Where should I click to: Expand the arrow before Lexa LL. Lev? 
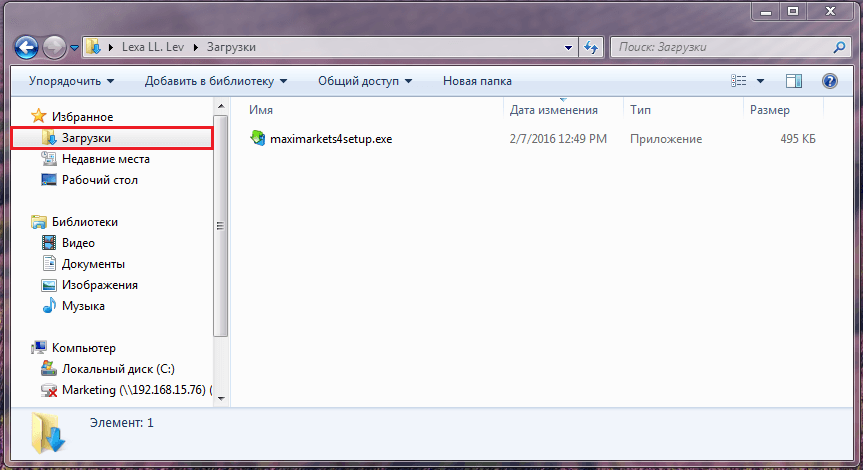(111, 47)
